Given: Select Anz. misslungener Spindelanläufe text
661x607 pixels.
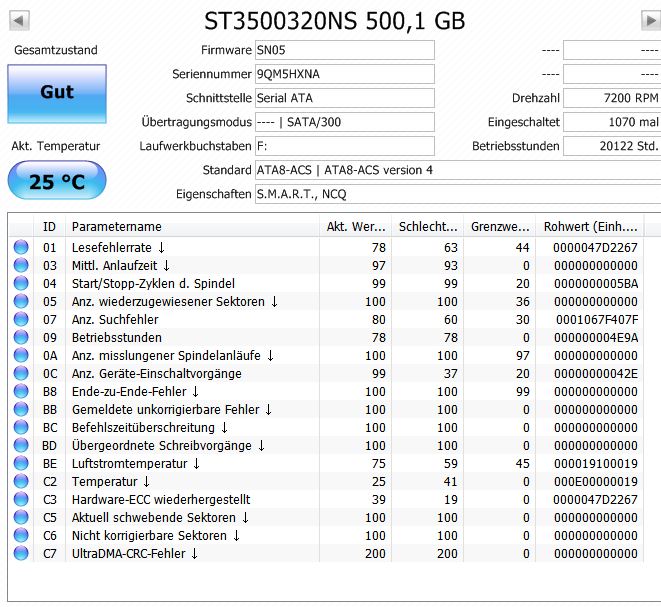Looking at the screenshot, I should 173,356.
